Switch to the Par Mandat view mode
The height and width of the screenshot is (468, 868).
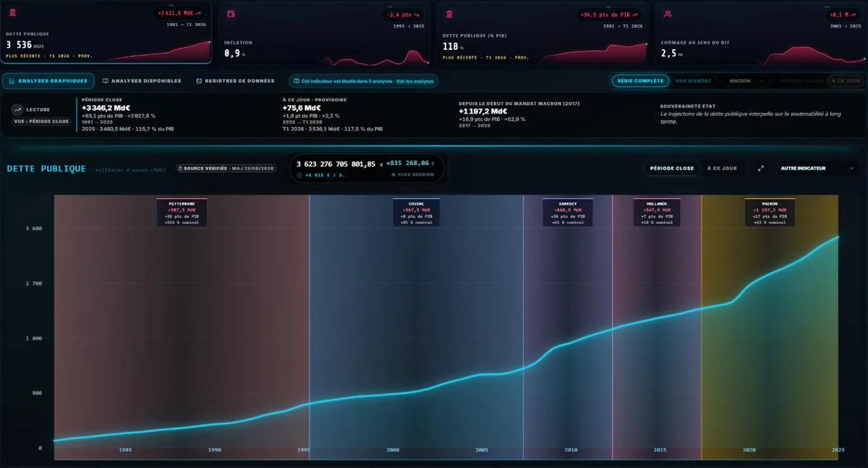click(x=693, y=81)
